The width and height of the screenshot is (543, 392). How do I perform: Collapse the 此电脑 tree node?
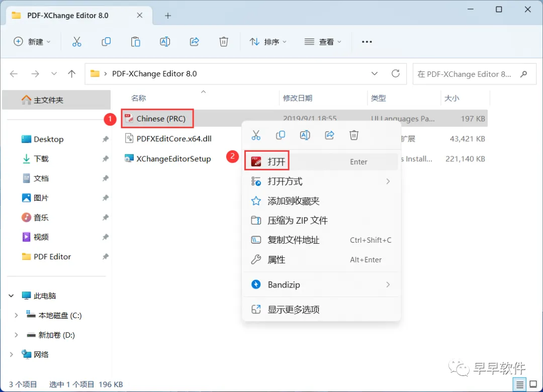tap(11, 296)
